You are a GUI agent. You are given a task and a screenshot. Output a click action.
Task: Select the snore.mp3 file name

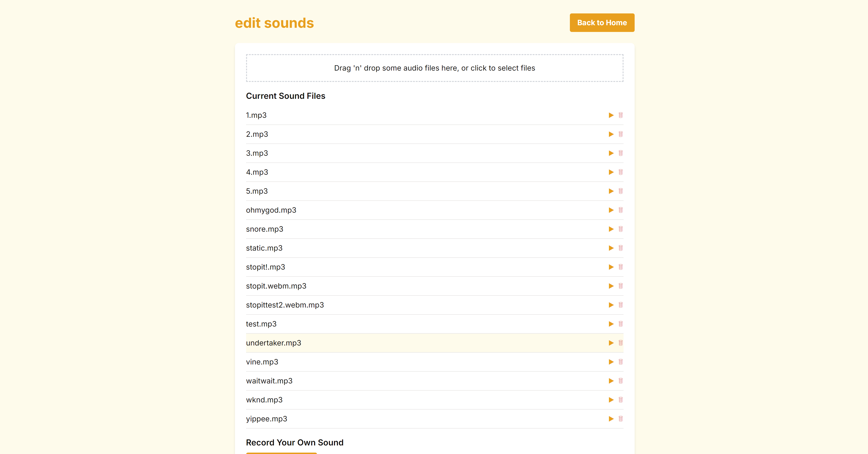coord(265,229)
